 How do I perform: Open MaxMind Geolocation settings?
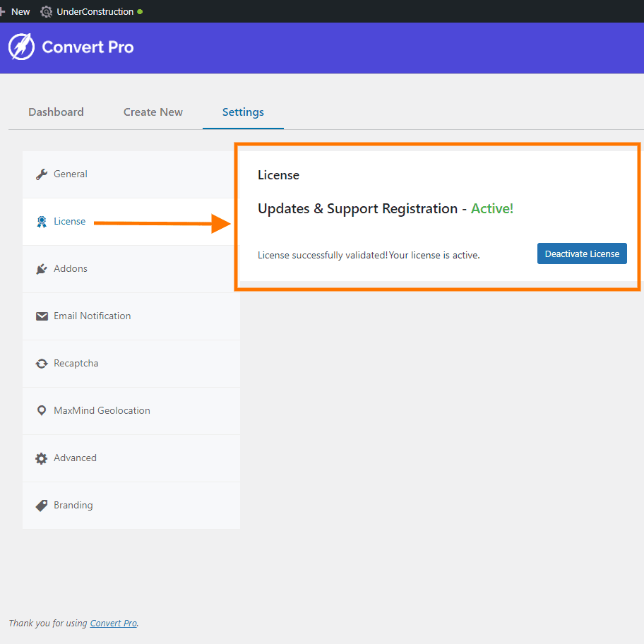click(131, 411)
